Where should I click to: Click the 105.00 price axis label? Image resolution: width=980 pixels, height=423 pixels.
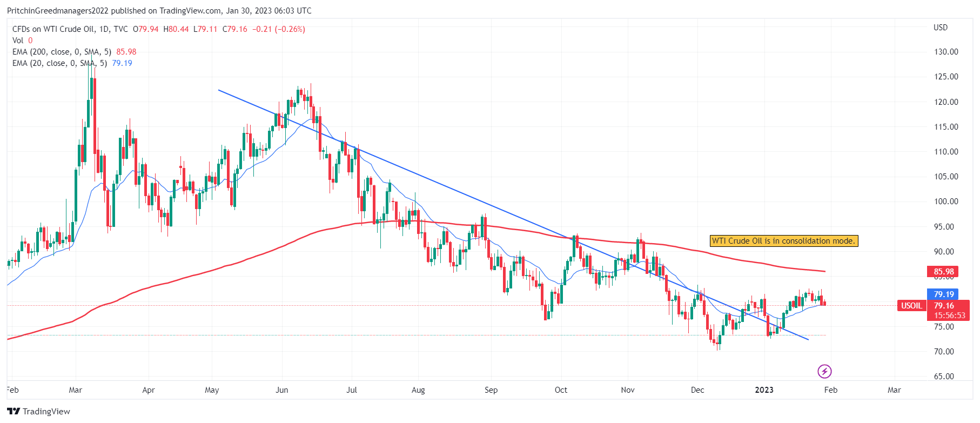(x=946, y=177)
